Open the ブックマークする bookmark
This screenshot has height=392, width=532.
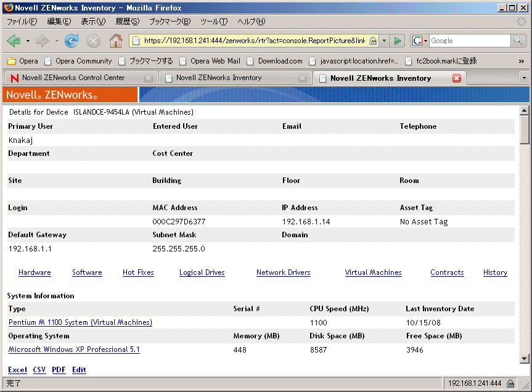pos(146,61)
